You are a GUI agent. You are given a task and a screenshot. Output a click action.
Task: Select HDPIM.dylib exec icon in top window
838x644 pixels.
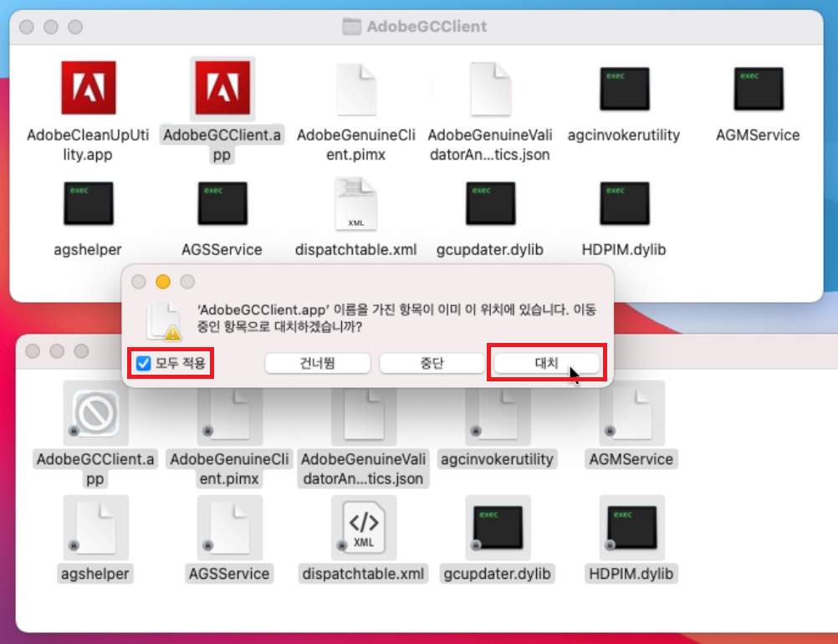(x=624, y=203)
